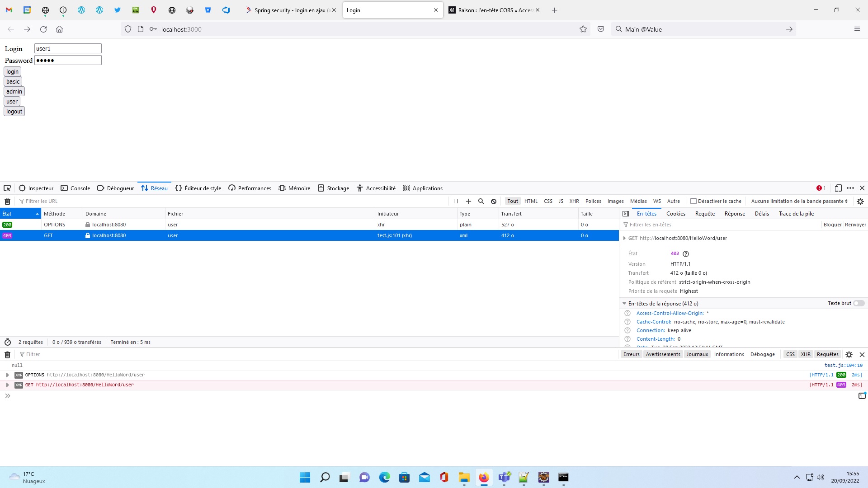The height and width of the screenshot is (488, 868).
Task: Open the search icon in the network toolbar
Action: tap(481, 202)
